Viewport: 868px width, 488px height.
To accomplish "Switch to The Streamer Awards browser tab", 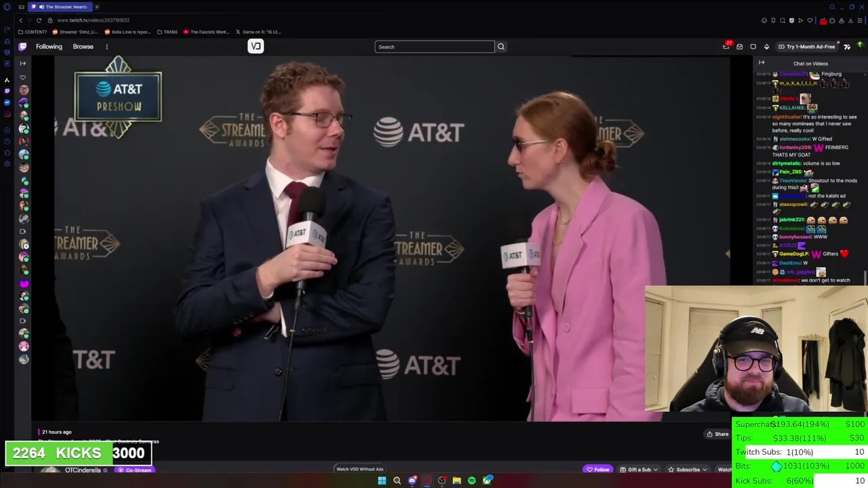I will pyautogui.click(x=61, y=7).
